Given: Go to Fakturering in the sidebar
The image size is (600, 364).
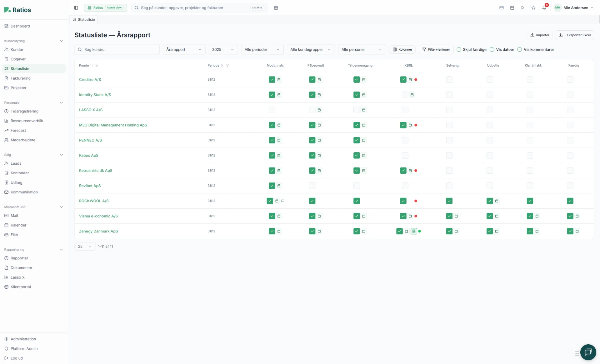Looking at the screenshot, I should pos(34,78).
